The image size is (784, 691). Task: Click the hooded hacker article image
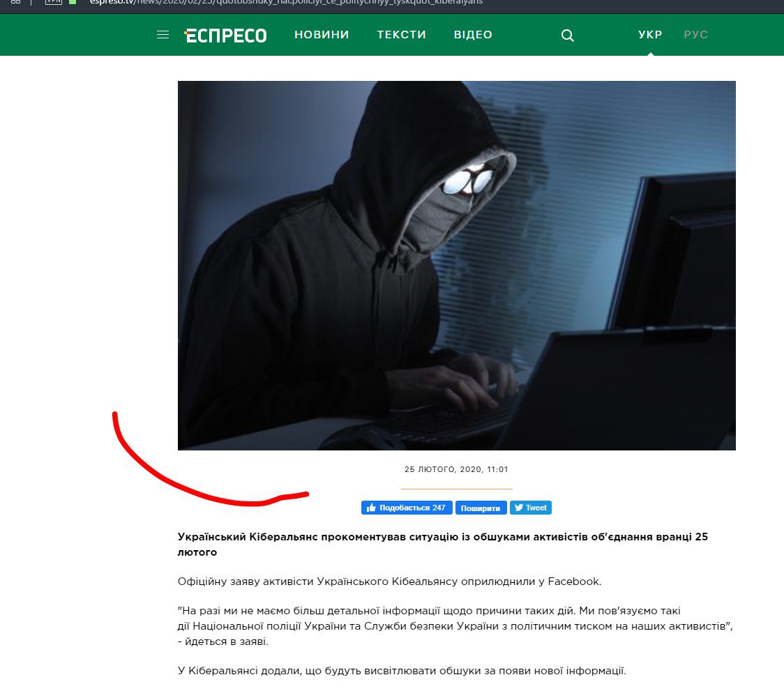tap(456, 265)
